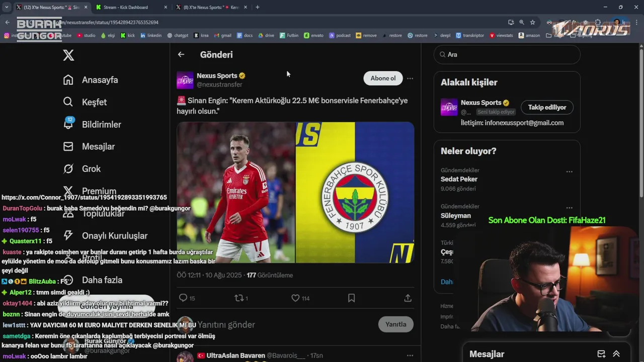
Task: Open the viewstats bookmark
Action: click(501, 35)
